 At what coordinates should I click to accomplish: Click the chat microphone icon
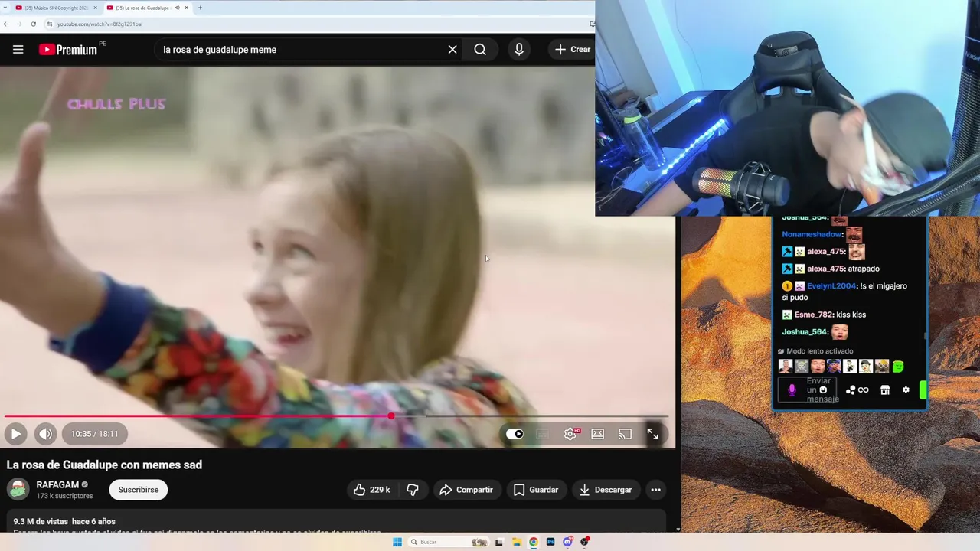[x=792, y=390]
